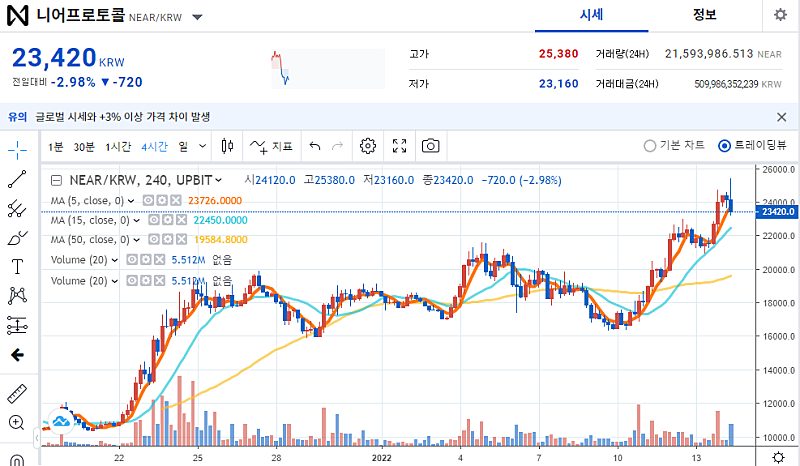Hide the MA 50 indicator with eye icon

click(154, 239)
